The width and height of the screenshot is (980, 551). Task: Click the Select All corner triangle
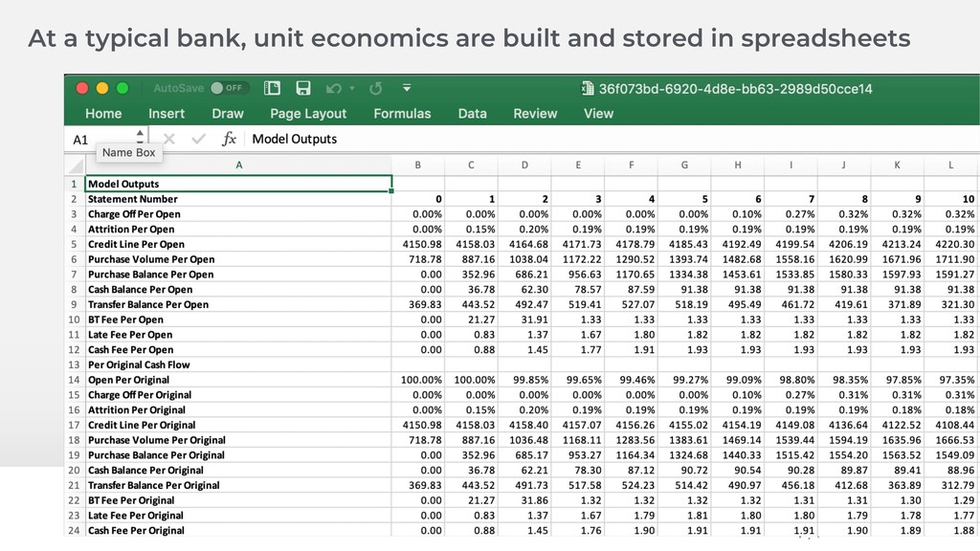pyautogui.click(x=75, y=165)
